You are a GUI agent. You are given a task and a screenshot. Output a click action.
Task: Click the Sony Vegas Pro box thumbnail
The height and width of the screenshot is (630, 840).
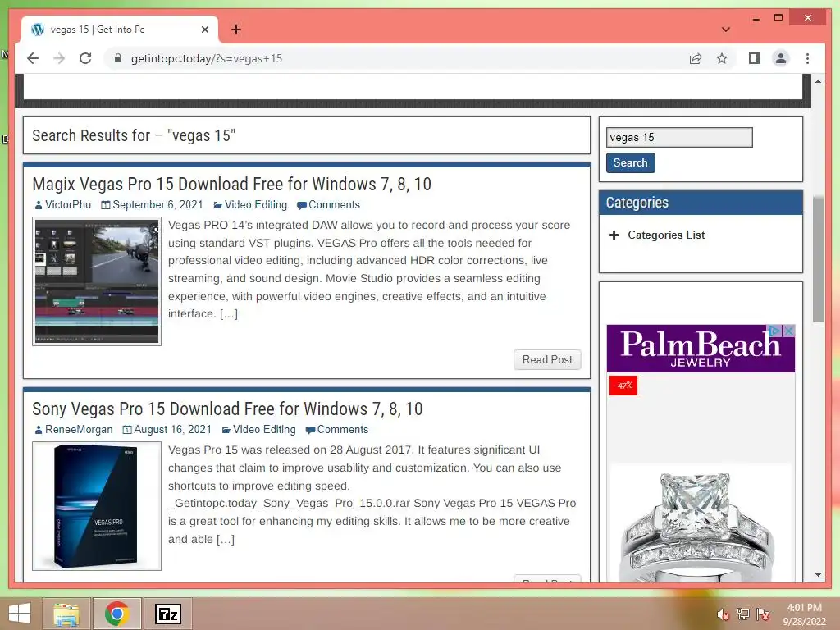pyautogui.click(x=97, y=505)
